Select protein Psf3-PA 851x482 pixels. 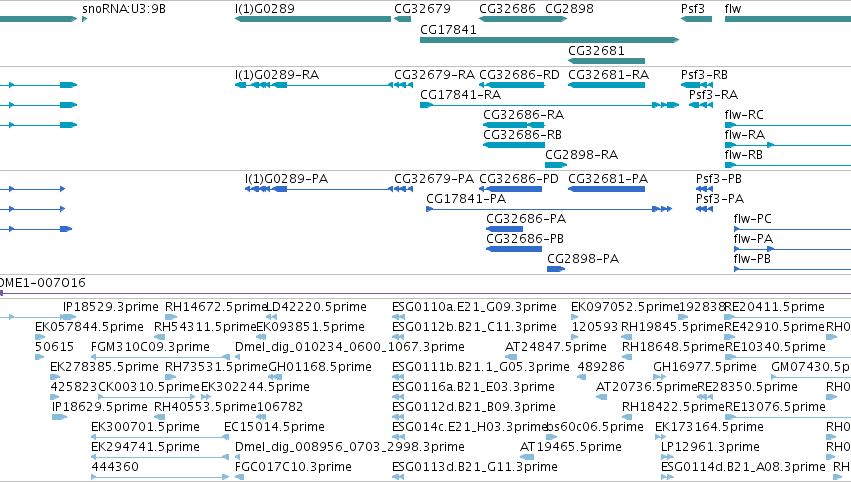tap(704, 209)
